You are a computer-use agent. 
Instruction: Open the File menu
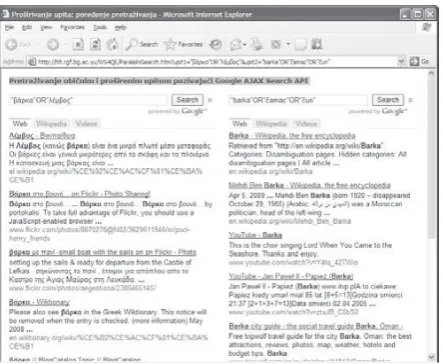click(9, 27)
